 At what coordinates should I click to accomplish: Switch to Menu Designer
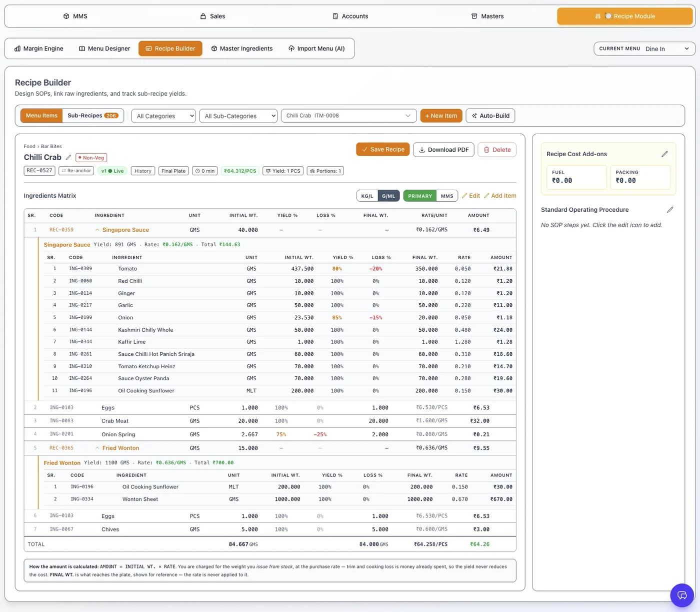click(x=104, y=49)
